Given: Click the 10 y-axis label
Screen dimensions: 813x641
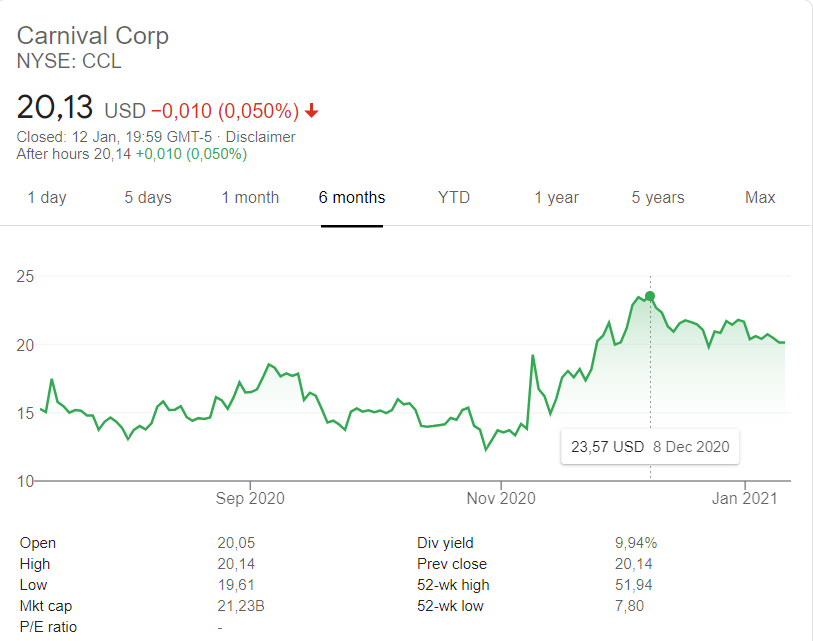Looking at the screenshot, I should point(25,481).
